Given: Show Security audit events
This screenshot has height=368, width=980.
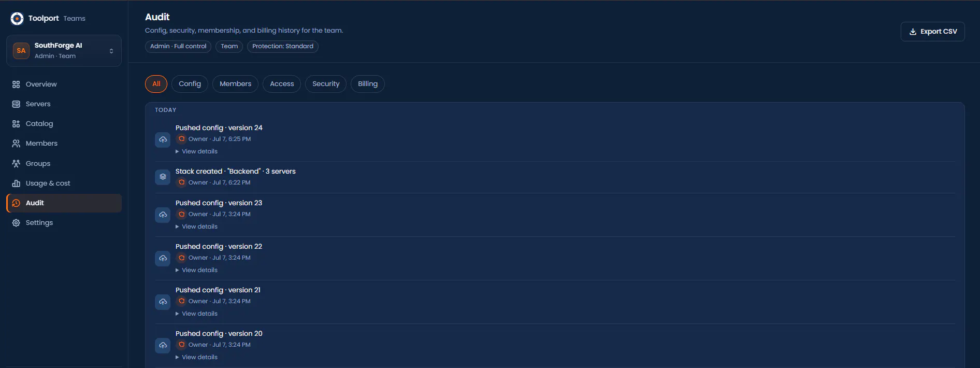Looking at the screenshot, I should (326, 84).
